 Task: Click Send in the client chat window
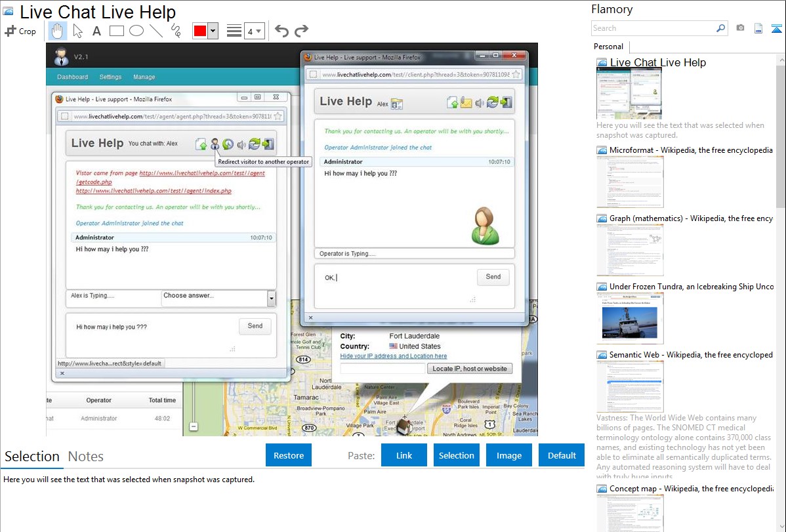click(493, 277)
